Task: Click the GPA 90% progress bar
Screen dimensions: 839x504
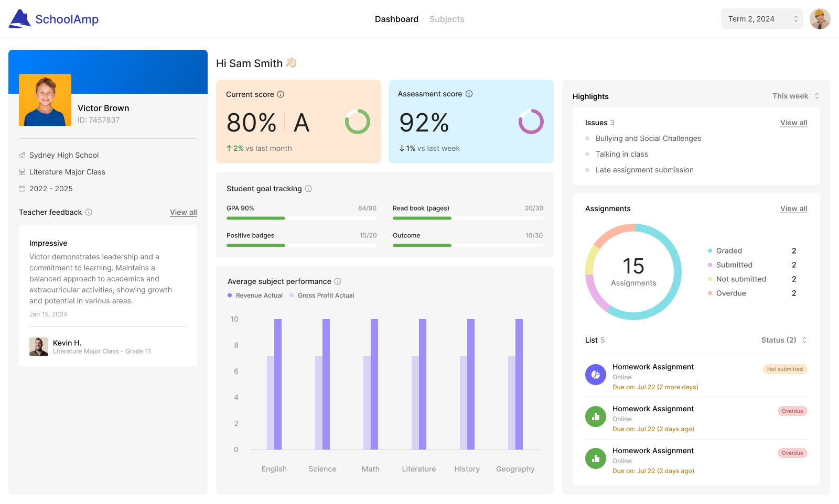Action: (302, 218)
